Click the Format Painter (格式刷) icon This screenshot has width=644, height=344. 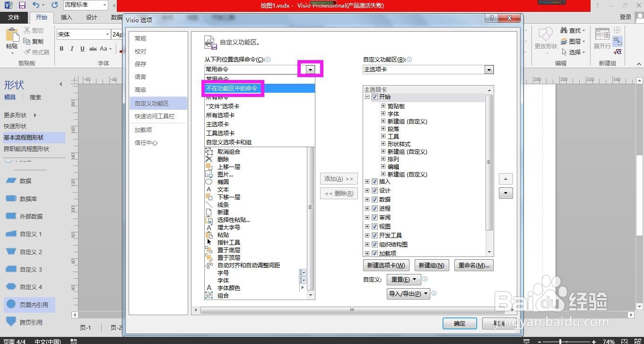pos(27,52)
